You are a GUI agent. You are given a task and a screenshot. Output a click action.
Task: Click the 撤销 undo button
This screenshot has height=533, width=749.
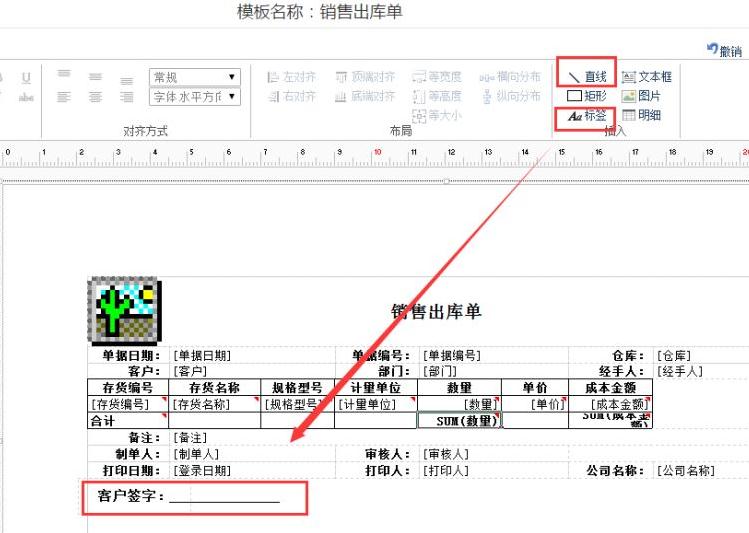(724, 51)
